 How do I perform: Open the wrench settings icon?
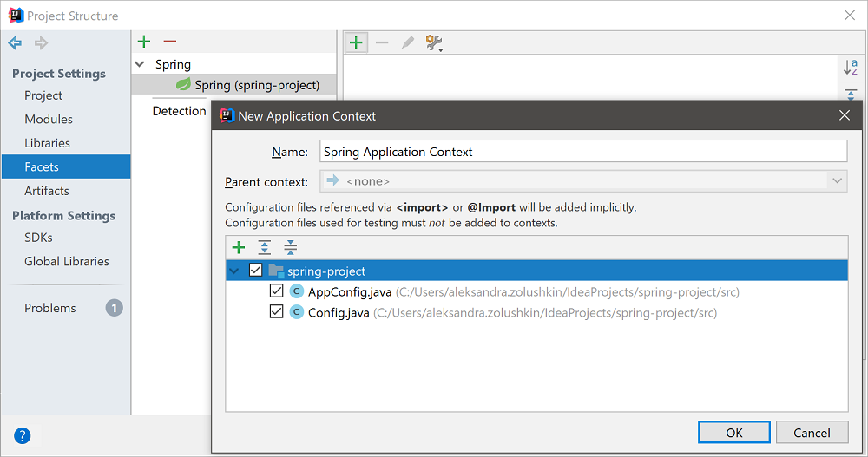coord(434,43)
